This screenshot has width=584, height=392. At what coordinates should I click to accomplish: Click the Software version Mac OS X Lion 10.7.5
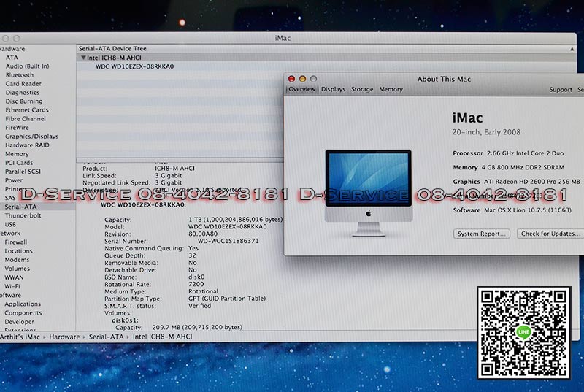(527, 210)
